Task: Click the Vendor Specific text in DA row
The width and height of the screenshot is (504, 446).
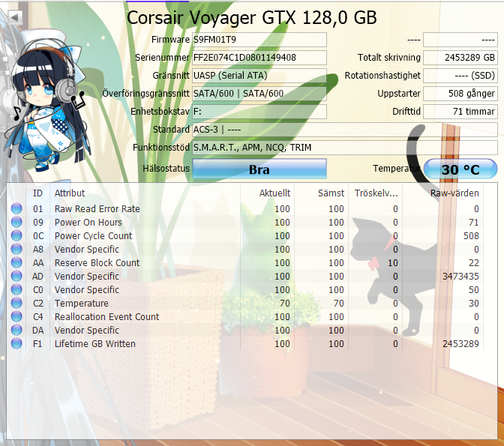Action: point(87,331)
